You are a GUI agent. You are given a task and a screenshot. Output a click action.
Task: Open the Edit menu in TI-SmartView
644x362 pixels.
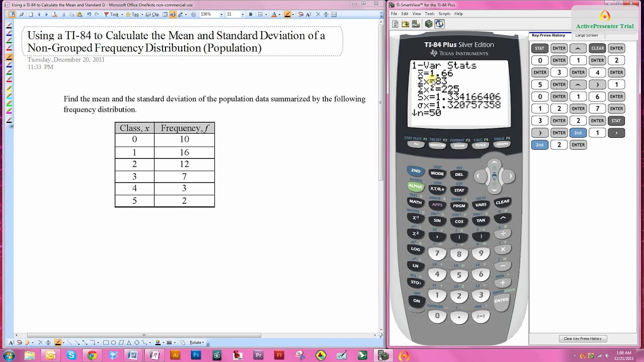coord(406,14)
